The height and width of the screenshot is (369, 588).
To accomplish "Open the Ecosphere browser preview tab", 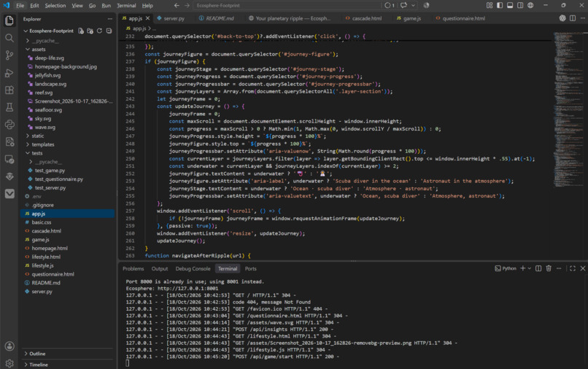I will 290,18.
